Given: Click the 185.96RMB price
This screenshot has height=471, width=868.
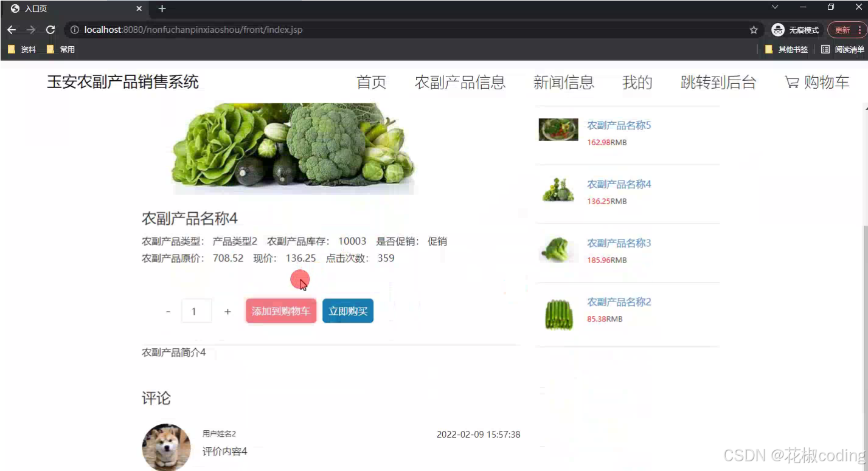Looking at the screenshot, I should coord(606,260).
